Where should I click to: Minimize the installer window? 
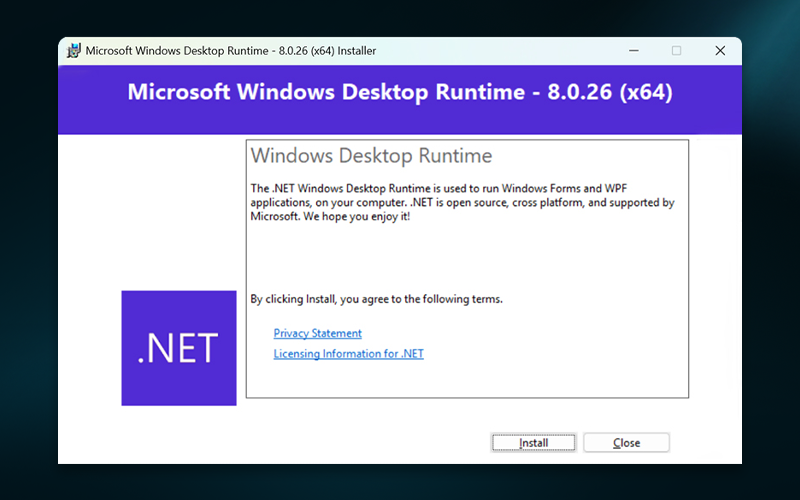pos(632,51)
